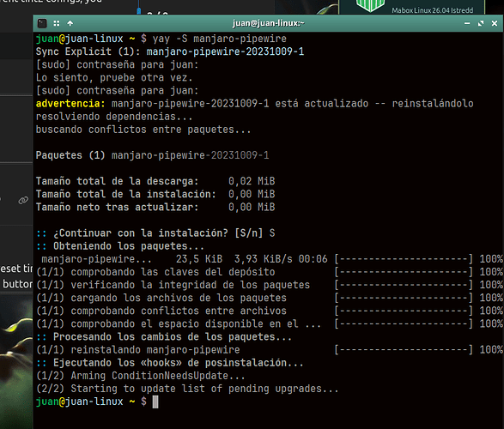Image resolution: width=504 pixels, height=429 pixels.
Task: Click the Arming ConditionNeedsUpdate... line
Action: coord(141,376)
